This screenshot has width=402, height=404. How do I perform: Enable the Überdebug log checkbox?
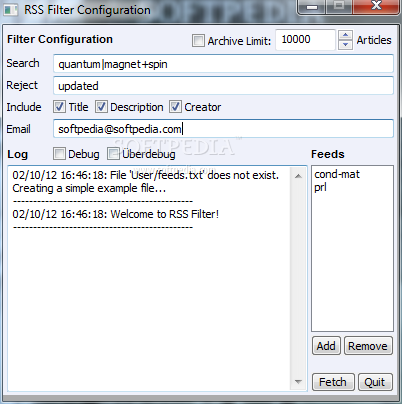tap(113, 154)
